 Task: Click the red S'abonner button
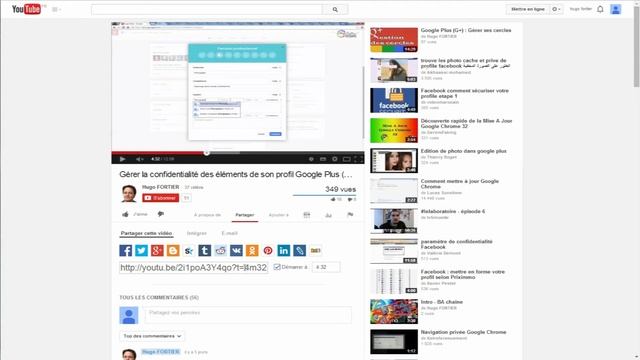pos(160,198)
